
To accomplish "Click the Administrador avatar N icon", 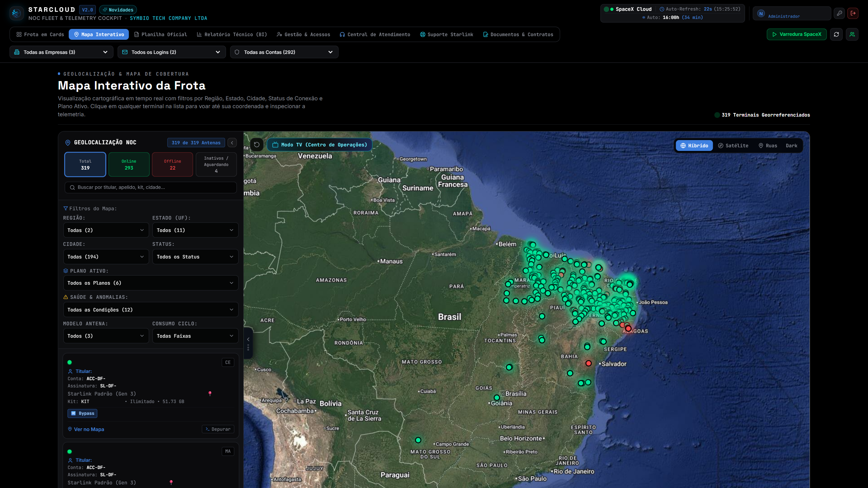I will [761, 14].
